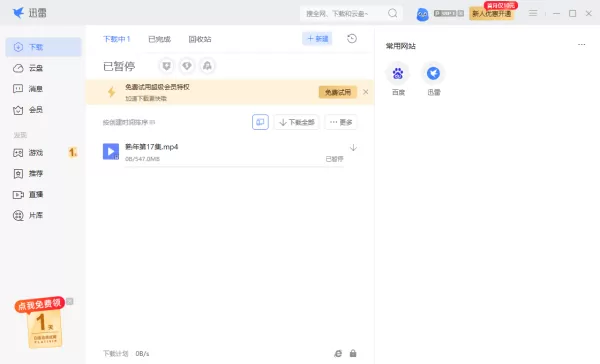Minimize the Xunlei window

pyautogui.click(x=557, y=13)
